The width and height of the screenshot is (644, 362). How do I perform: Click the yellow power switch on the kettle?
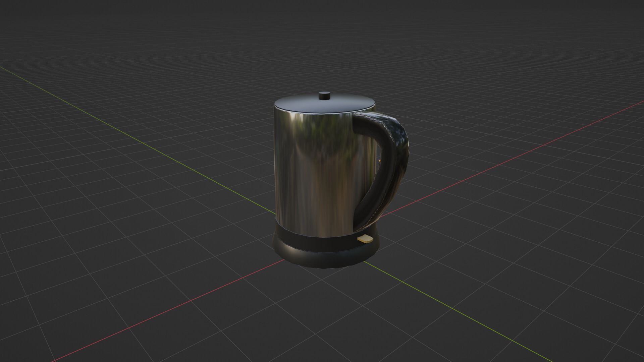pyautogui.click(x=365, y=239)
